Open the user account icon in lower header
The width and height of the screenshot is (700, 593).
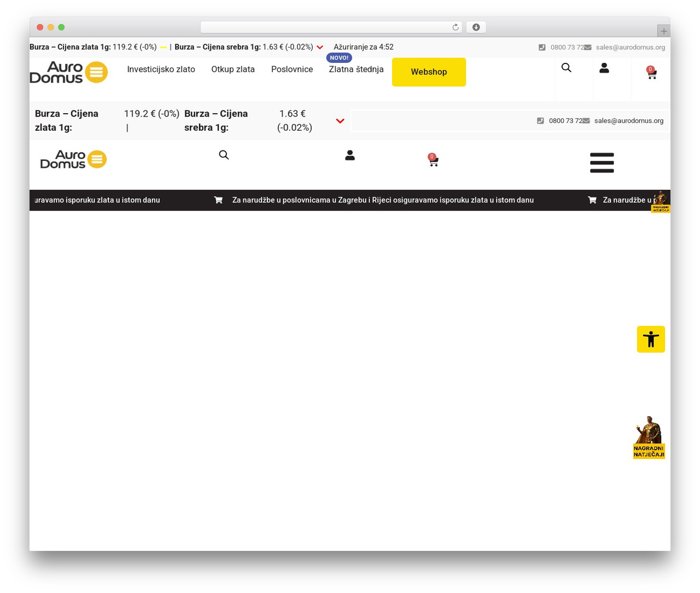click(x=350, y=155)
